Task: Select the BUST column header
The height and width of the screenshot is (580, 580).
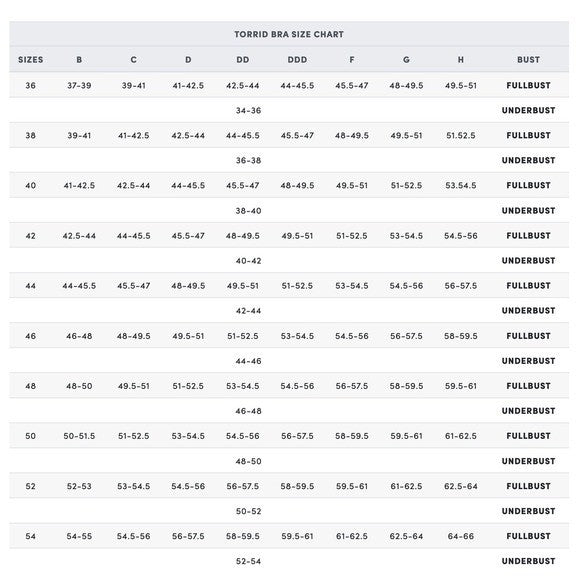Action: tap(528, 60)
